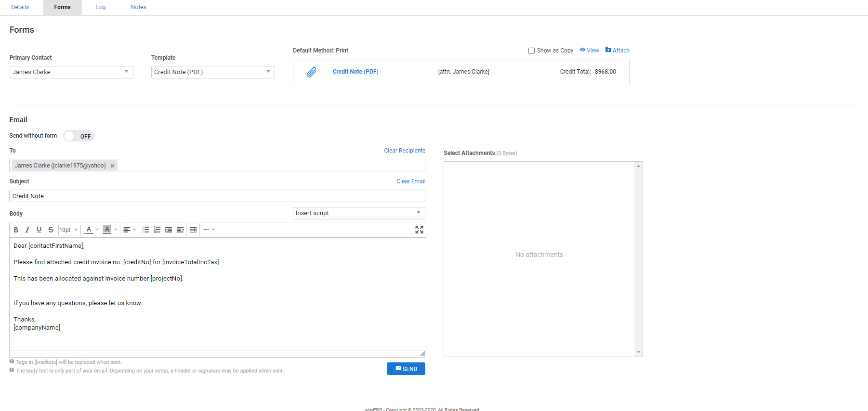Remove James Clarke from recipients
The image size is (868, 411).
point(112,166)
